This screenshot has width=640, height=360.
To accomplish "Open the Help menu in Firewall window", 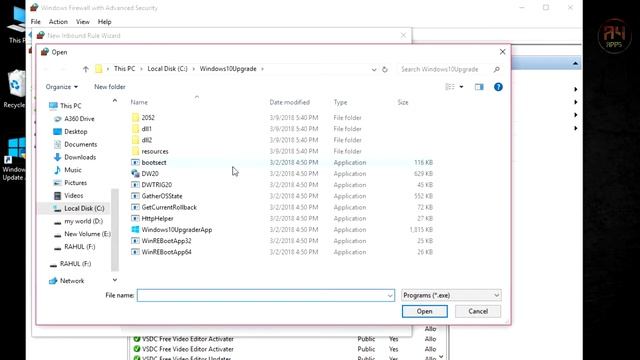I will 104,22.
